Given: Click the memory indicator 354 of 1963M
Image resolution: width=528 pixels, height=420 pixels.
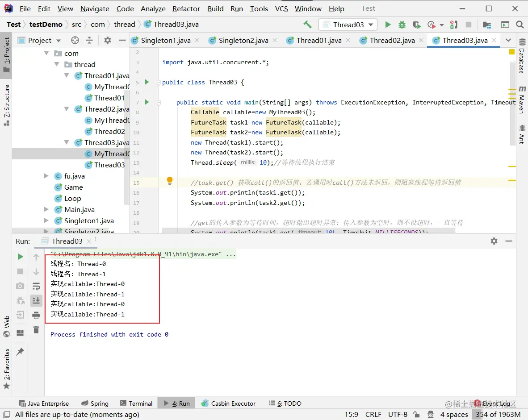Looking at the screenshot, I should coord(498,414).
